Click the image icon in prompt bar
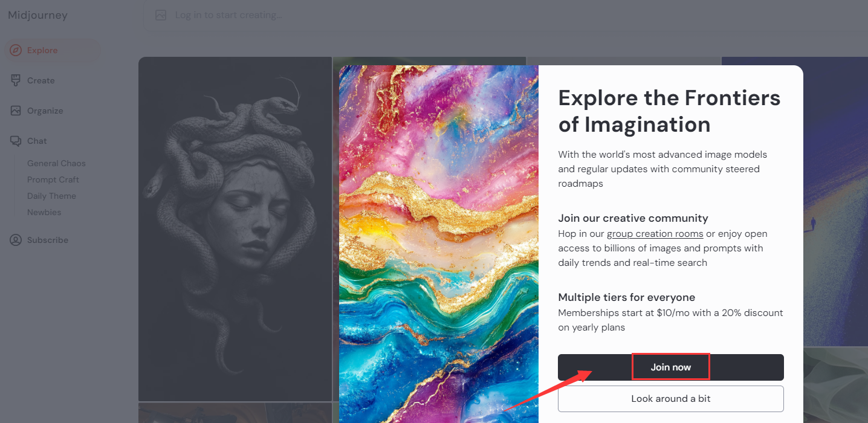The width and height of the screenshot is (868, 423). click(161, 15)
